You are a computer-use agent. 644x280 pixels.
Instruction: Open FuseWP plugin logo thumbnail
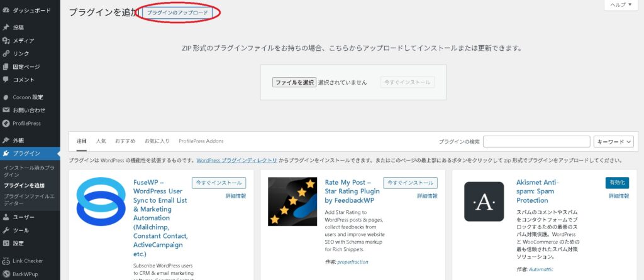[101, 202]
